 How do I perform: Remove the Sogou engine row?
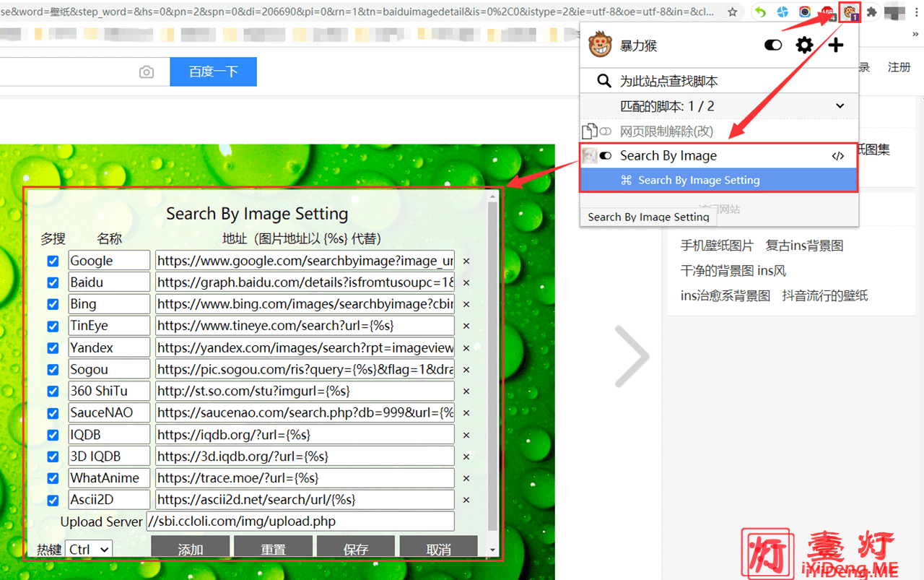(466, 370)
